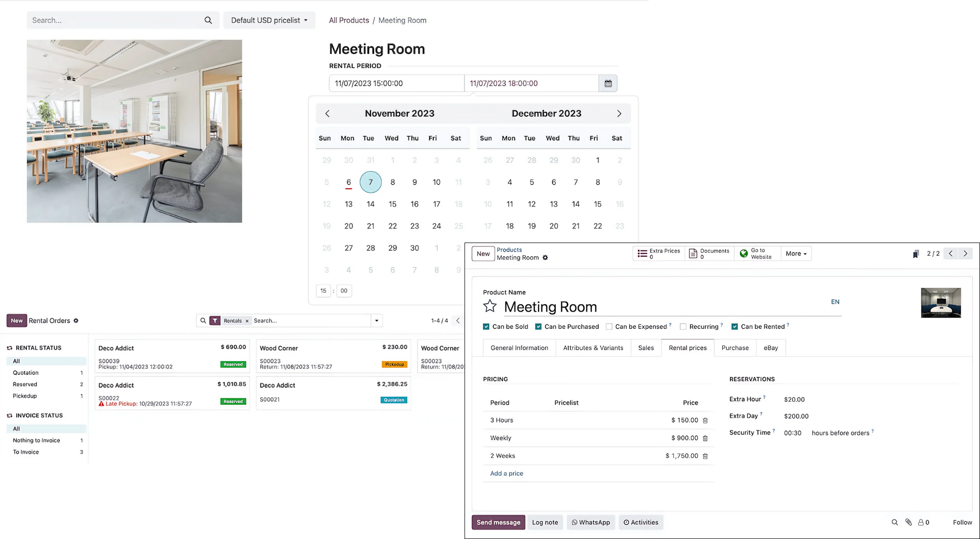
Task: Uncheck the Can be Sold checkbox
Action: [x=486, y=326]
